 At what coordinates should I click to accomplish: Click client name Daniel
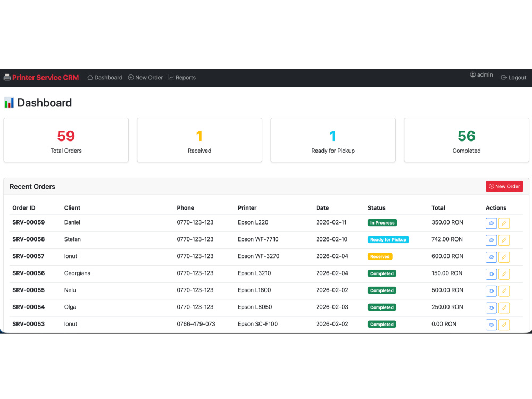pos(72,222)
